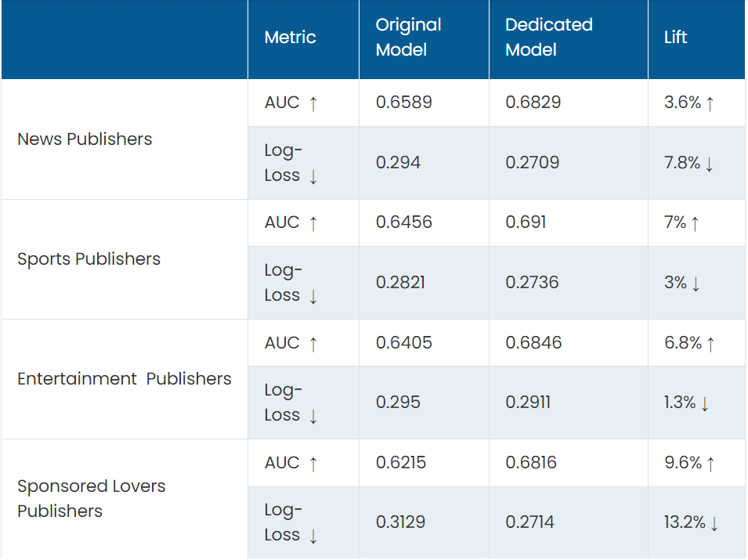
Task: Click the down arrow next to 7.8% lift
Action: 710,164
